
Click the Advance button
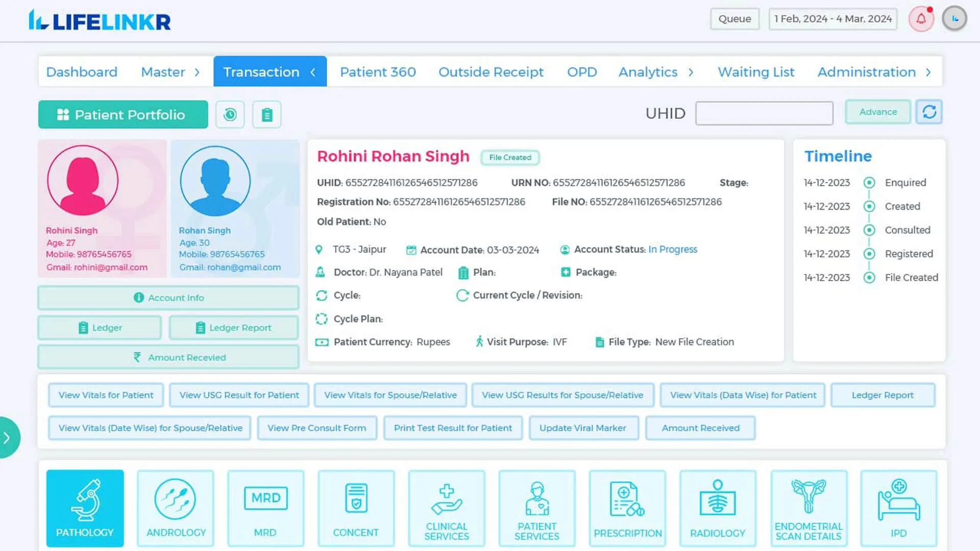point(877,112)
